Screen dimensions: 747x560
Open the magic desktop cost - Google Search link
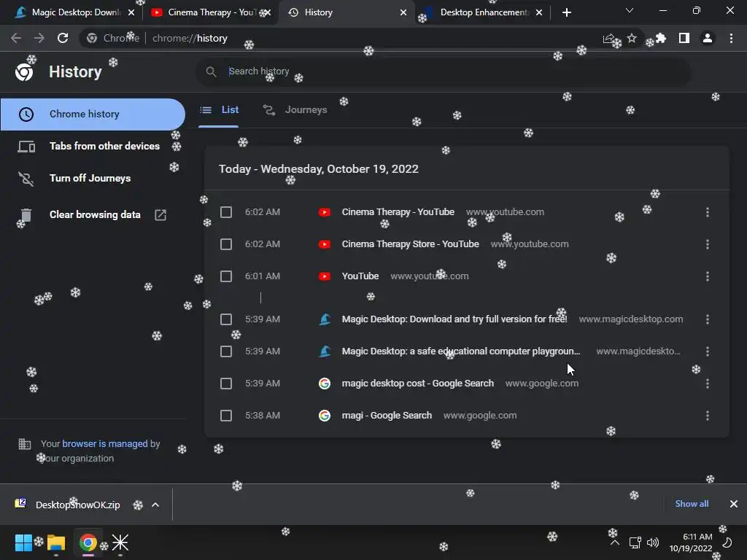pyautogui.click(x=418, y=384)
